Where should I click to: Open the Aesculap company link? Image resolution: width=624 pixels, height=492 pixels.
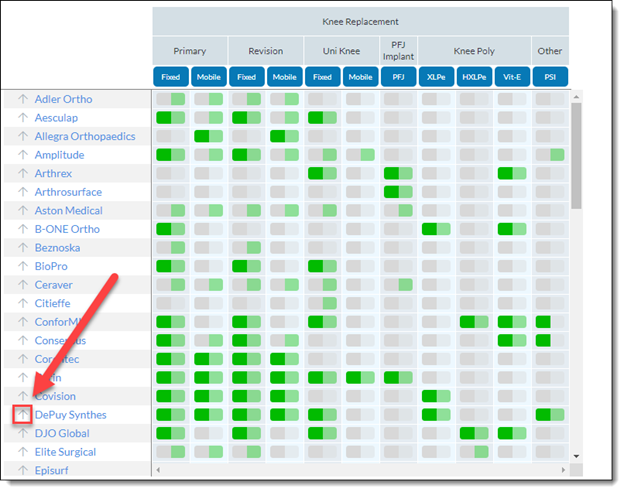coord(56,118)
